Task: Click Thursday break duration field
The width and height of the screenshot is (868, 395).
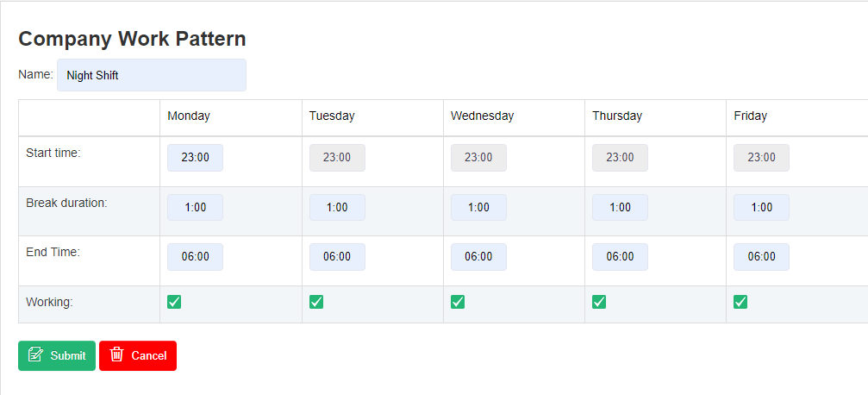Action: click(x=620, y=208)
